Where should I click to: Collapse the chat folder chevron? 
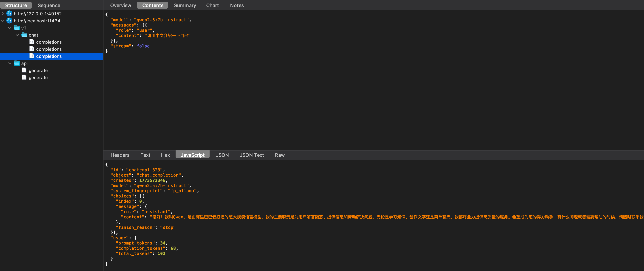[x=17, y=35]
